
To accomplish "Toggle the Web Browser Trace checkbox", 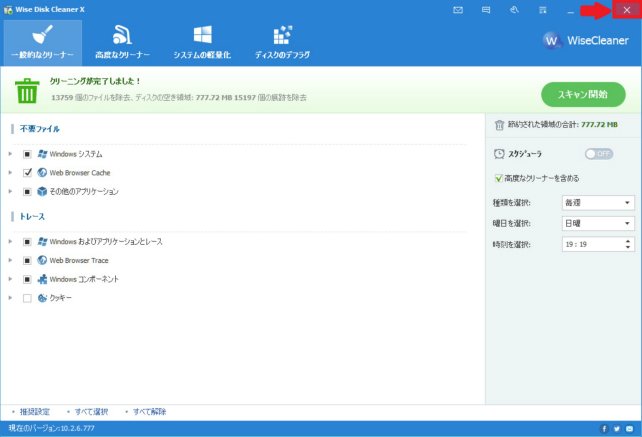I will pos(27,260).
